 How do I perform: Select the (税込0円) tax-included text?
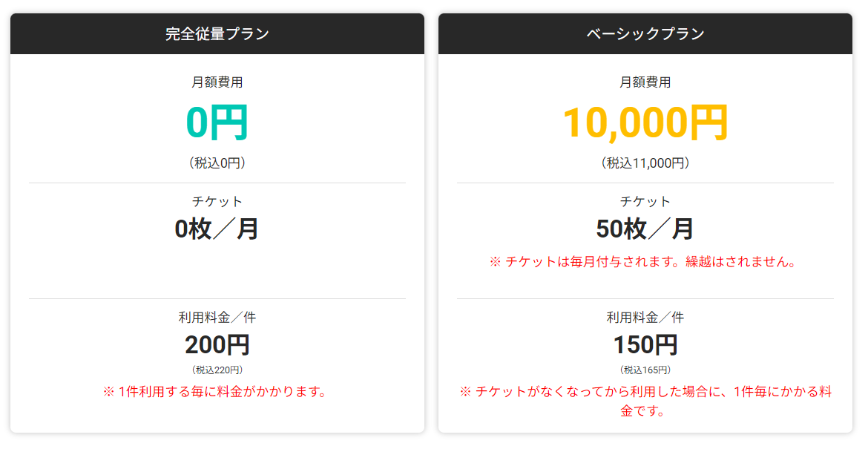[217, 163]
